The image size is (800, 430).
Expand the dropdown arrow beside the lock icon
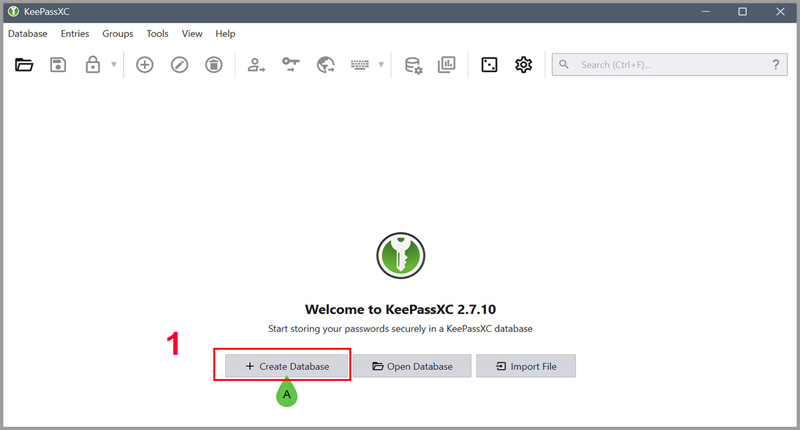(x=113, y=65)
